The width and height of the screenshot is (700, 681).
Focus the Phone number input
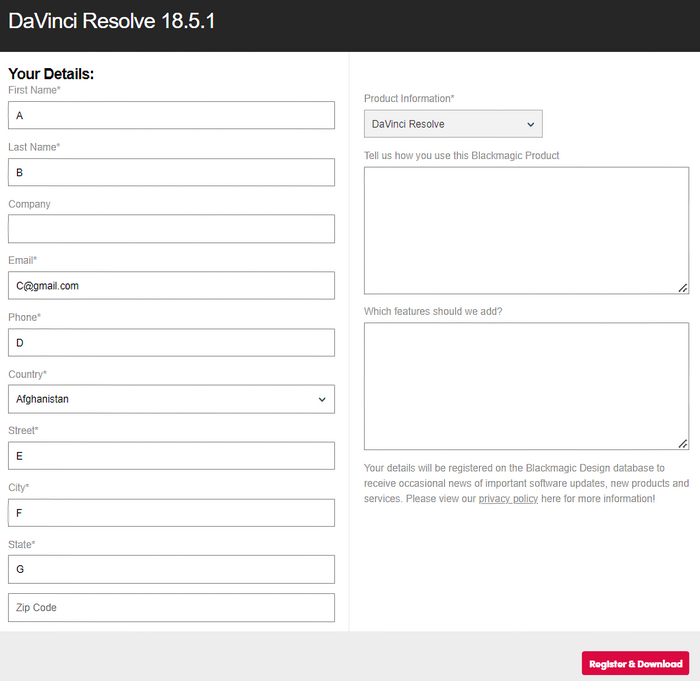(x=171, y=343)
